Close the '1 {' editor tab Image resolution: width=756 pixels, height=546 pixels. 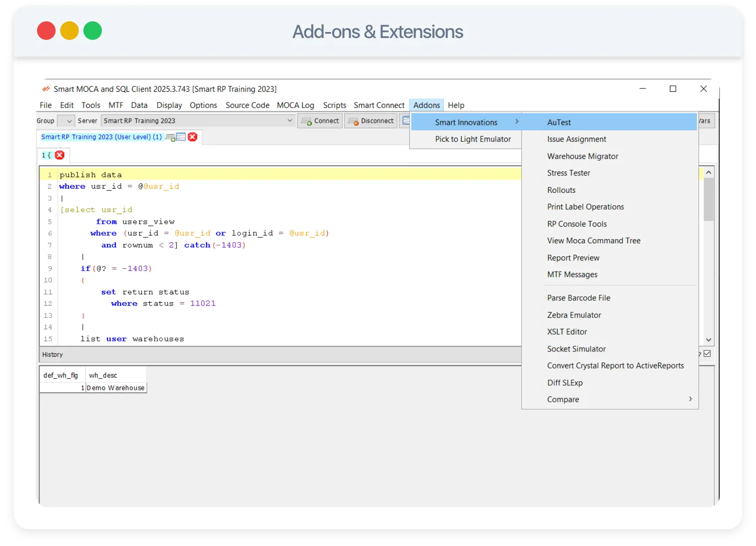[x=60, y=155]
